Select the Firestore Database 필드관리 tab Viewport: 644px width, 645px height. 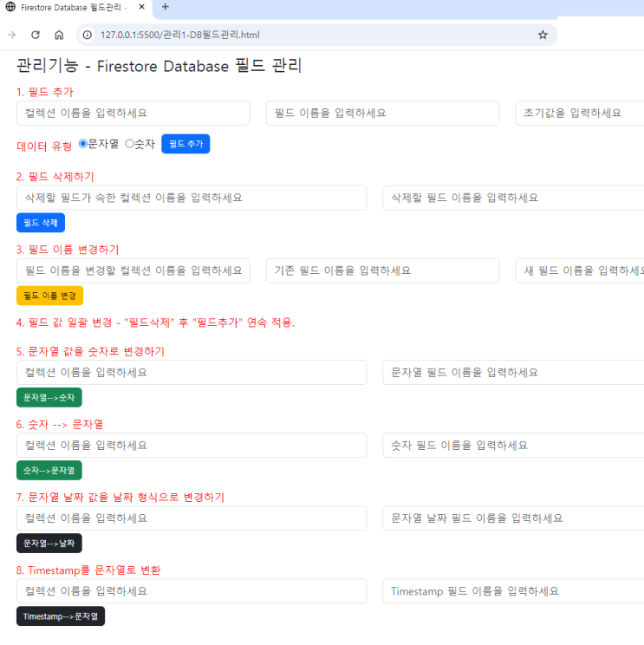[74, 8]
